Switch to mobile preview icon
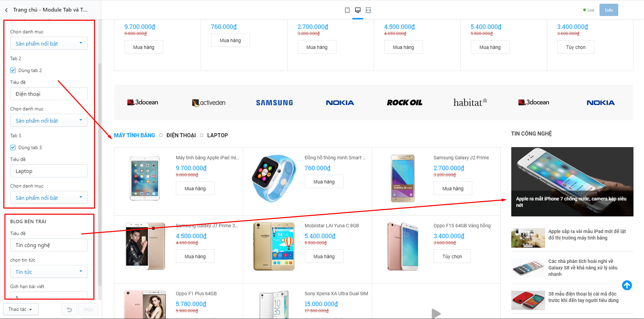The width and height of the screenshot is (644, 319). click(x=347, y=10)
